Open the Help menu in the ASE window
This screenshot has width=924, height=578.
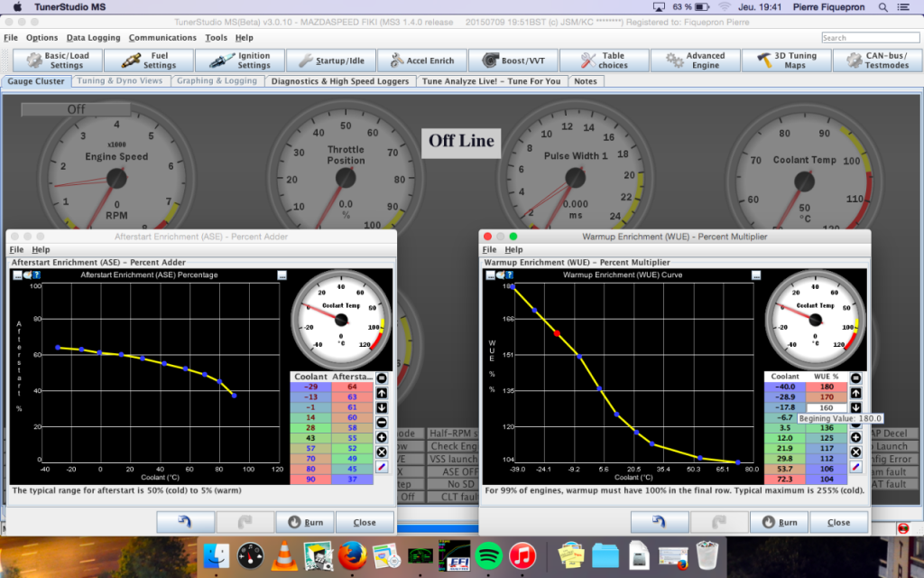[x=41, y=249]
